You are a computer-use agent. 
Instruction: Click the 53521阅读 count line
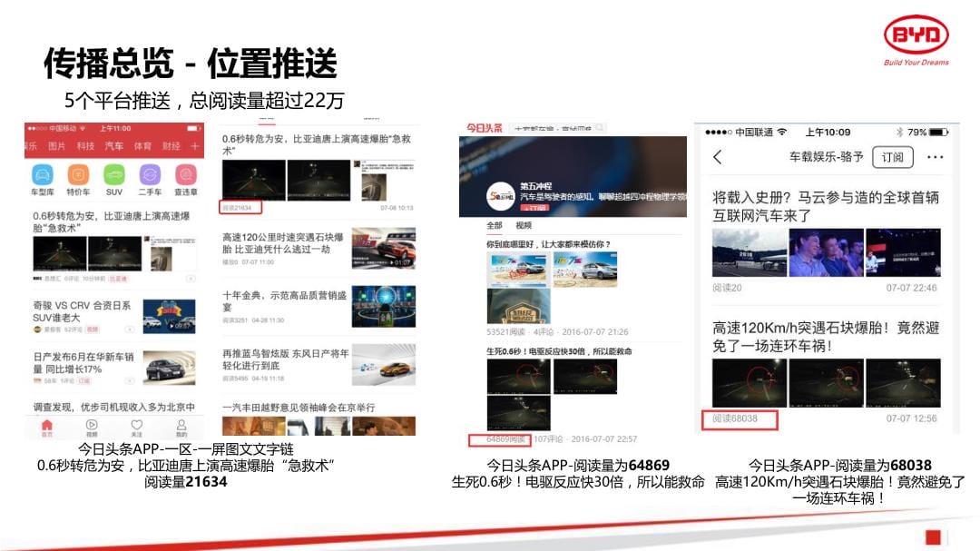pos(557,331)
